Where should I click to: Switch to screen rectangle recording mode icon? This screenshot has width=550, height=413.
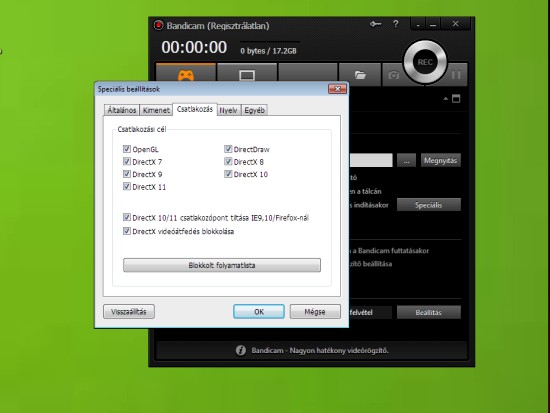(247, 75)
